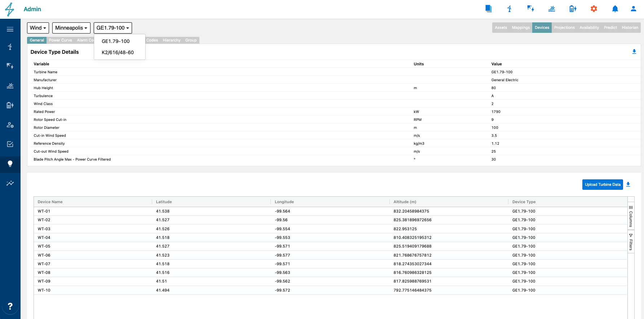Click the solar panel icon in header

(x=530, y=9)
